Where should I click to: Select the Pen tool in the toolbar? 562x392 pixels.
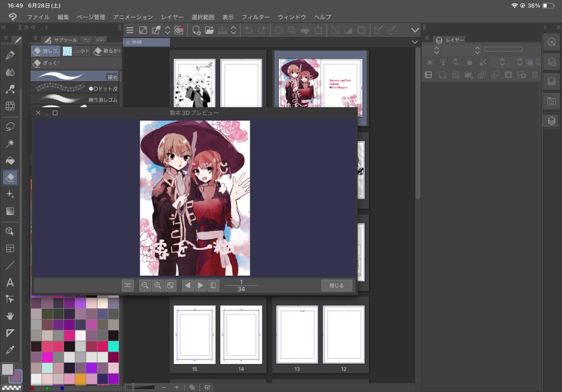[x=10, y=55]
